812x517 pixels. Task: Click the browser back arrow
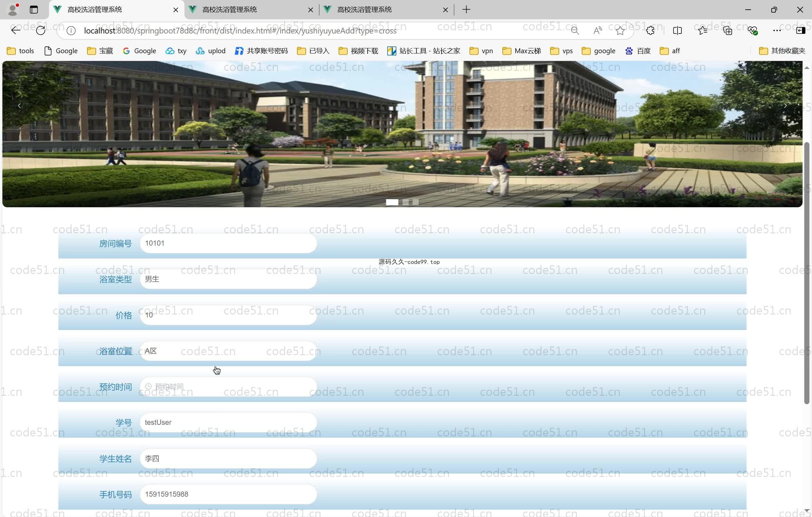point(15,31)
